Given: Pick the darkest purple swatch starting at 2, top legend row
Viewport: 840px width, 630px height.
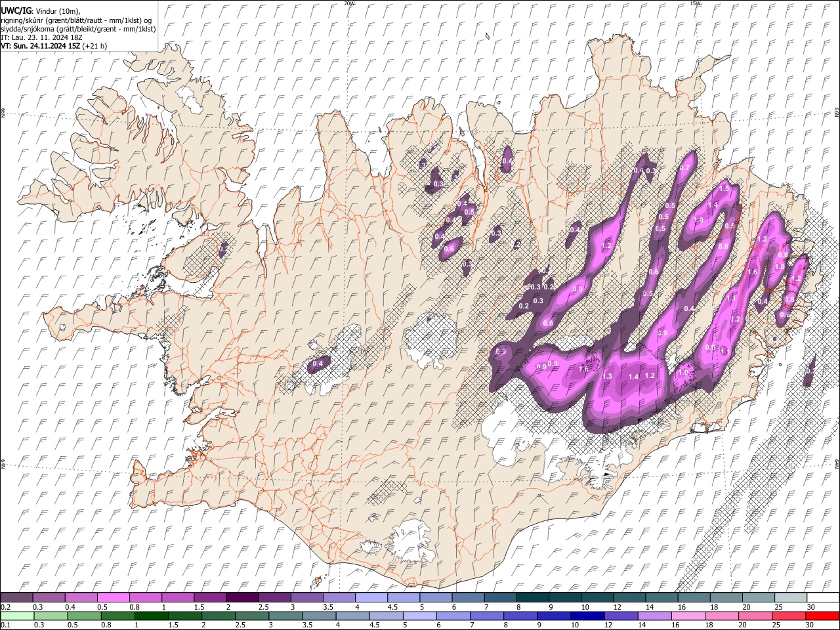Looking at the screenshot, I should 242,598.
